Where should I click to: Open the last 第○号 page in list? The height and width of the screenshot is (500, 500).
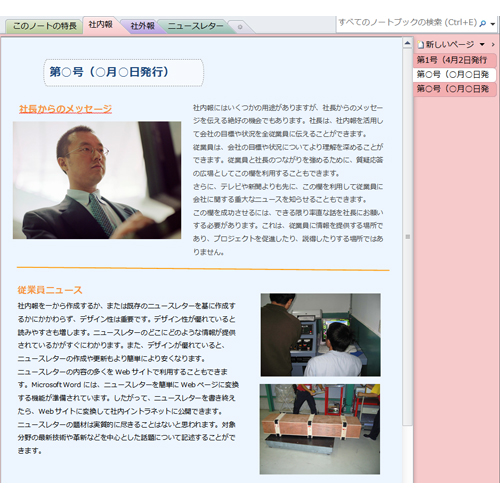(455, 89)
